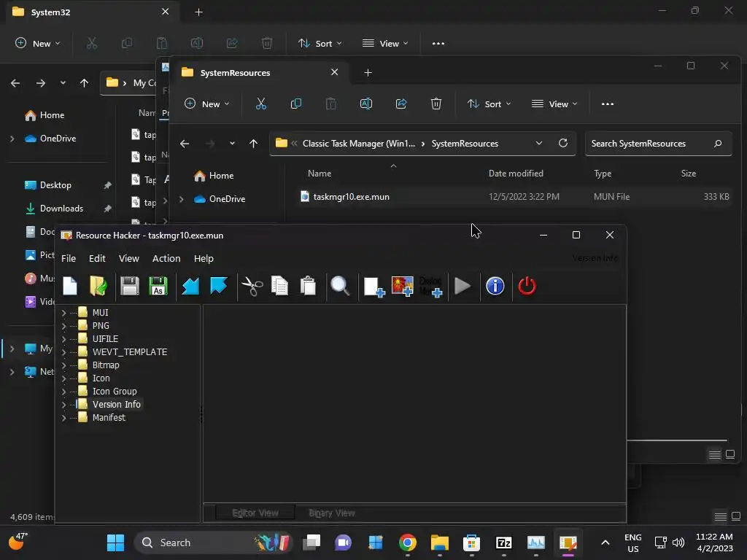Click back arrow in SystemResources window

[185, 144]
